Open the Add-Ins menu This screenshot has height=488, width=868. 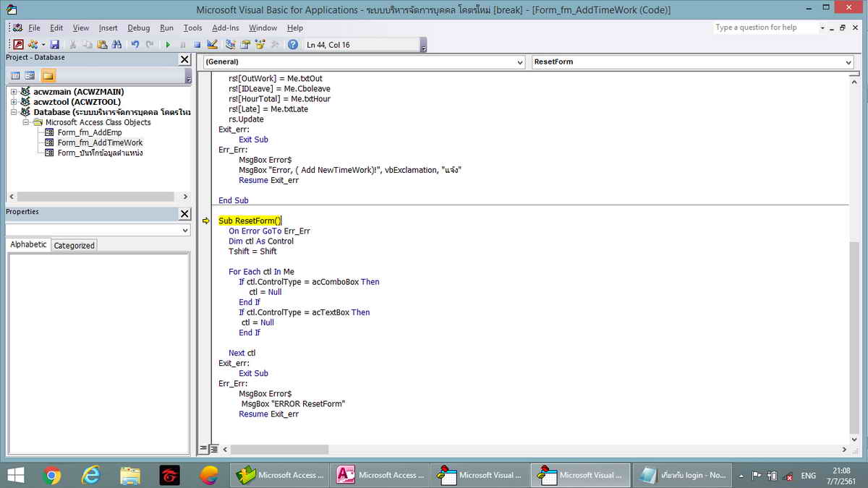pyautogui.click(x=226, y=27)
